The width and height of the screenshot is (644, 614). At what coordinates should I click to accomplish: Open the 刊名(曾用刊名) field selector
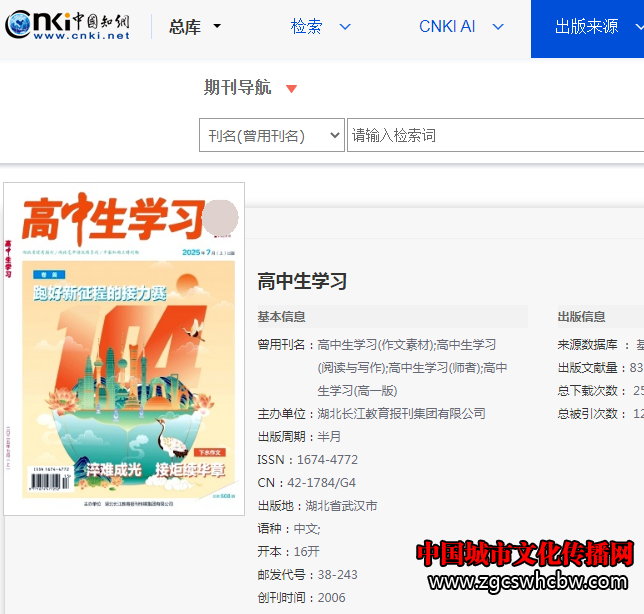coord(271,136)
